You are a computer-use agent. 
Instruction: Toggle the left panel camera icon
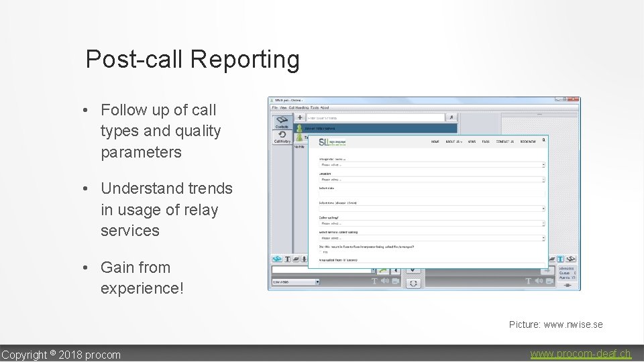click(396, 281)
